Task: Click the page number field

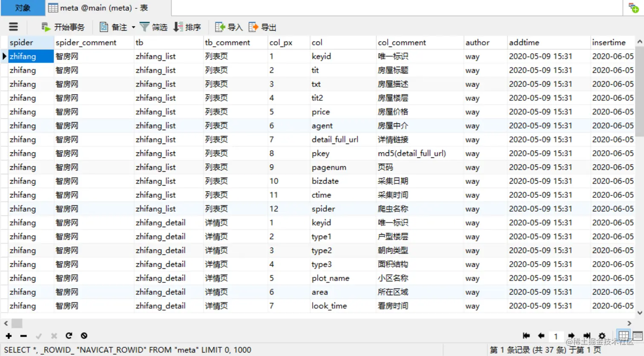Action: point(556,336)
